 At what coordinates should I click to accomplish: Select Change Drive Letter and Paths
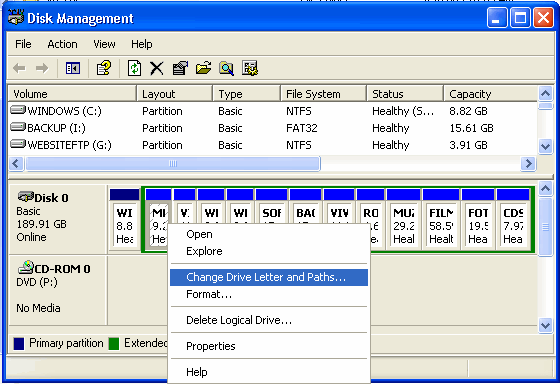coord(269,277)
